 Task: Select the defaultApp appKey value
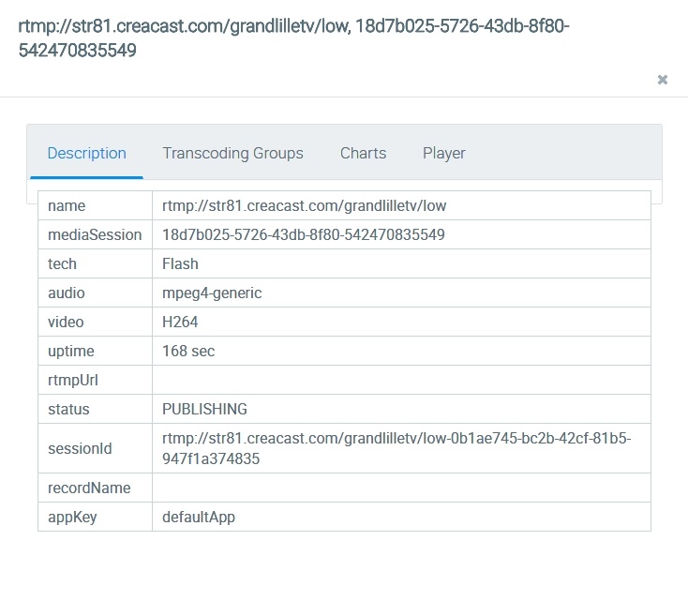(x=198, y=517)
